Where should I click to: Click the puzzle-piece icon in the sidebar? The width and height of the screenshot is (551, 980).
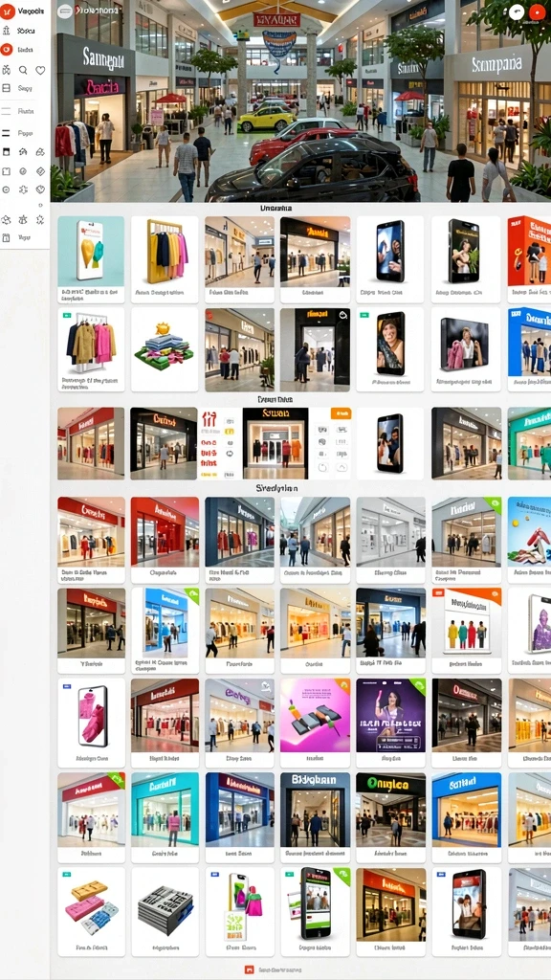23,189
